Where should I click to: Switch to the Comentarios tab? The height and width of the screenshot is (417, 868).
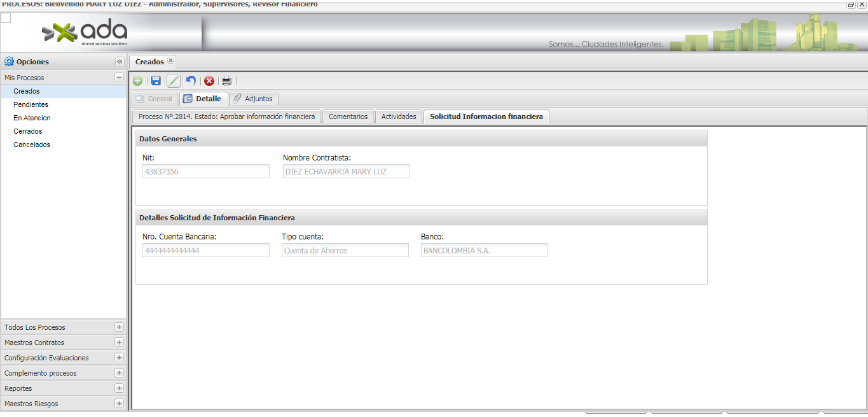coord(348,117)
